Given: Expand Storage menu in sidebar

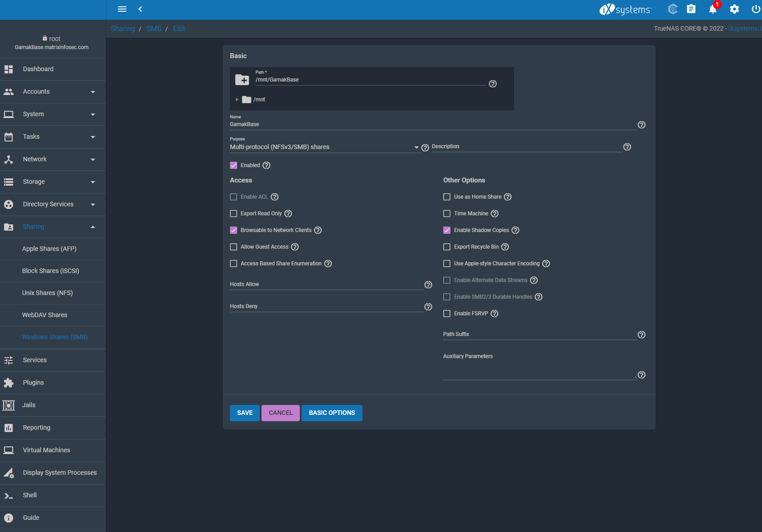Looking at the screenshot, I should point(53,182).
